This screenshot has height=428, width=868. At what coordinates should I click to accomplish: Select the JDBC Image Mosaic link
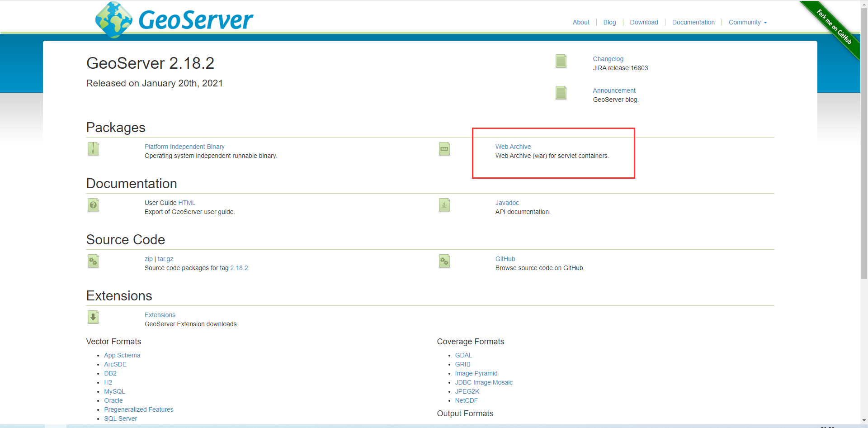[484, 382]
